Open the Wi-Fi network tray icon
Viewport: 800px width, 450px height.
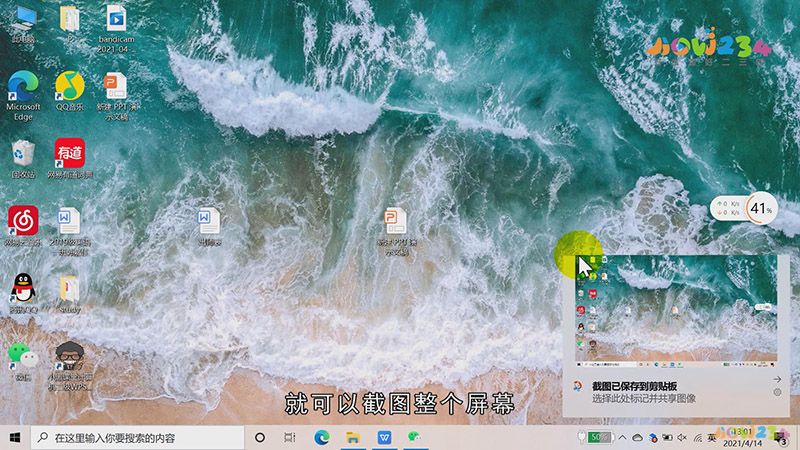[697, 438]
